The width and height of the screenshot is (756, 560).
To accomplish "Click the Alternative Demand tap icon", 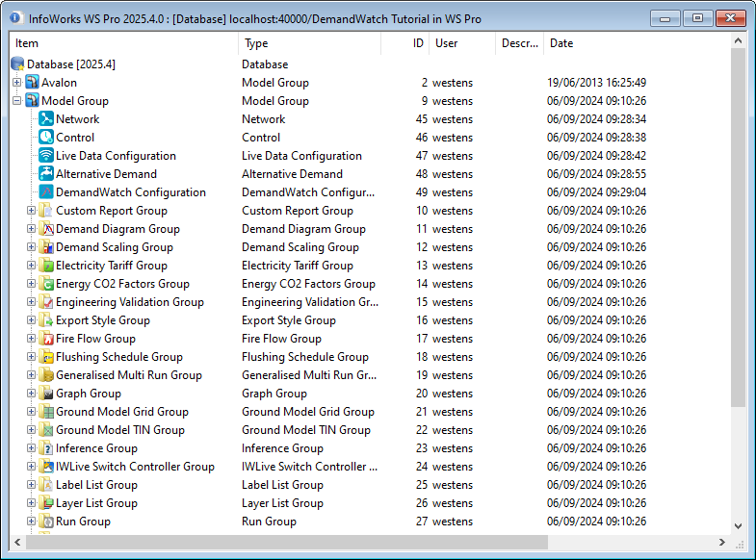I will tap(46, 174).
